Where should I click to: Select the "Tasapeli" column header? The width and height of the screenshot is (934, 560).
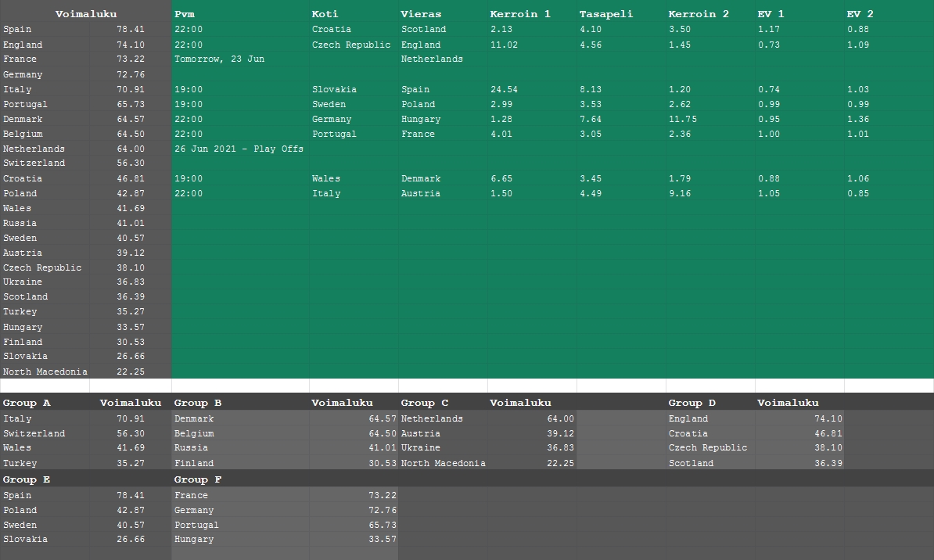point(606,14)
